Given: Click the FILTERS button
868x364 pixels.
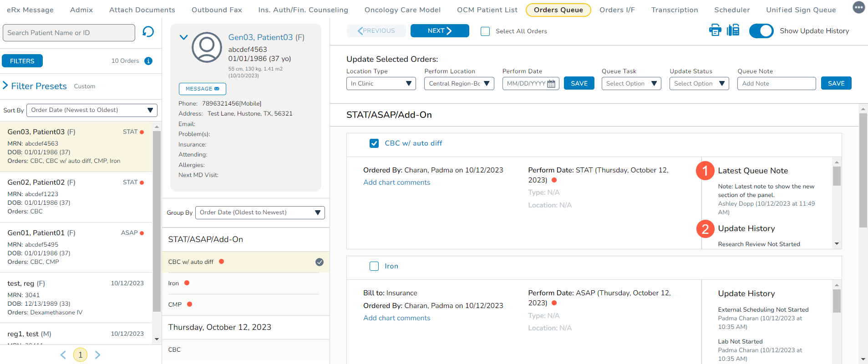Looking at the screenshot, I should point(22,61).
